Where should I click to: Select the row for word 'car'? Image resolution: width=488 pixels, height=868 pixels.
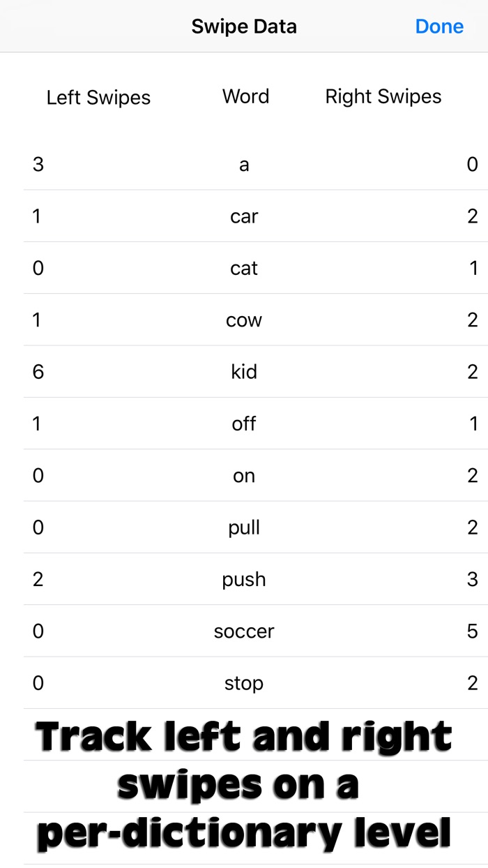244,216
